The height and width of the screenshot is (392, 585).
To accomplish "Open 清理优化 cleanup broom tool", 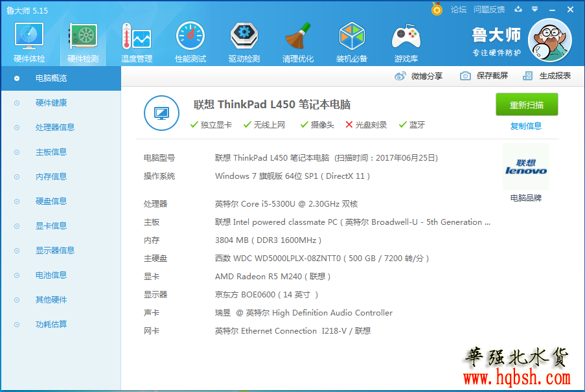I will pos(298,43).
